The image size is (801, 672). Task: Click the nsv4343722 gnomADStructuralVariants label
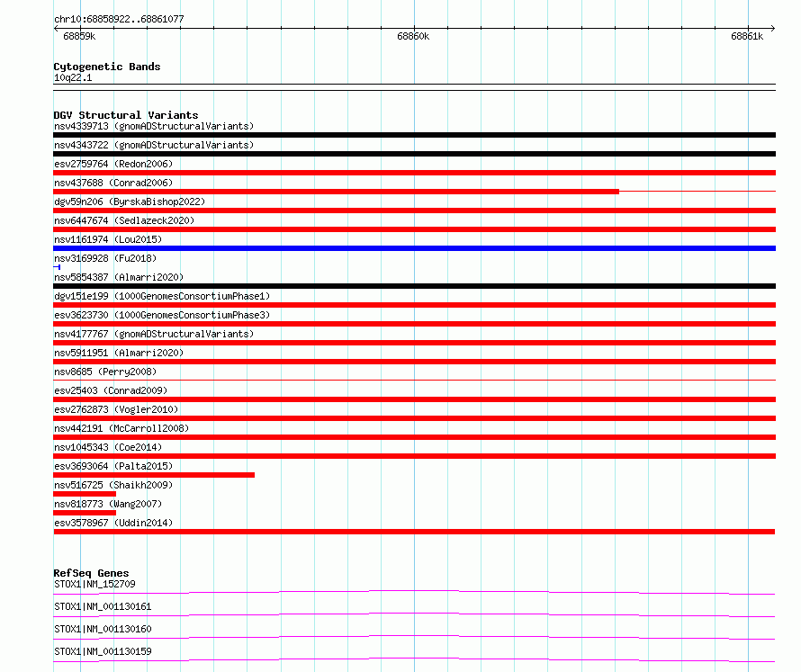(154, 145)
